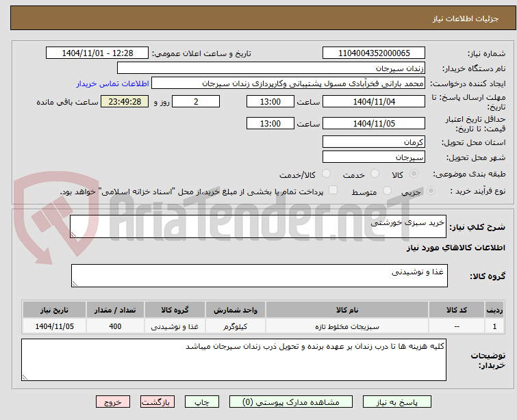The width and height of the screenshot is (517, 420).
Task: Click the delivery city field سیرجان
Action: click(x=374, y=157)
